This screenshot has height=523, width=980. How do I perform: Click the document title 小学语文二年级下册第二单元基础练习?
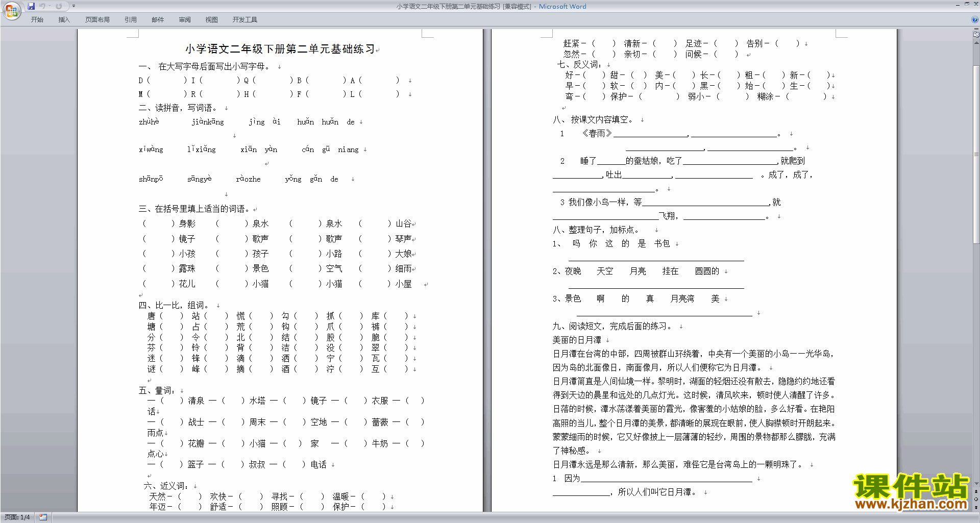280,49
